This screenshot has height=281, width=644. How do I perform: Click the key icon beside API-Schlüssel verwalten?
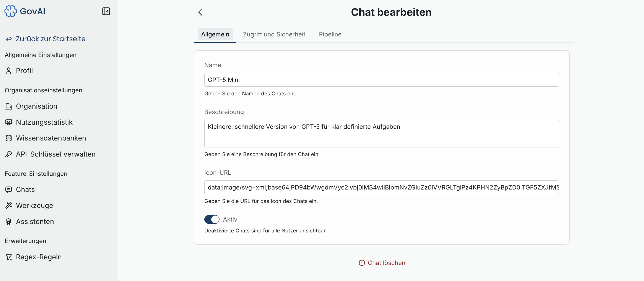tap(9, 154)
